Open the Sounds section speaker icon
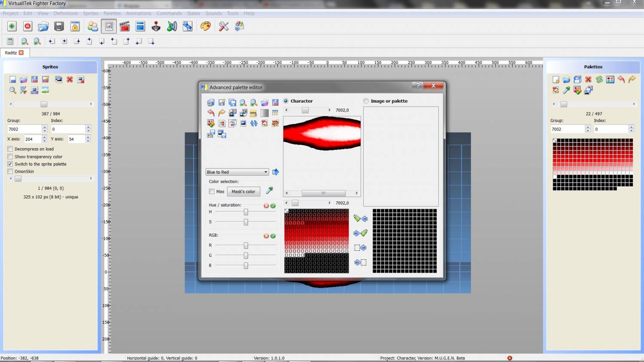644x362 pixels. point(172,27)
